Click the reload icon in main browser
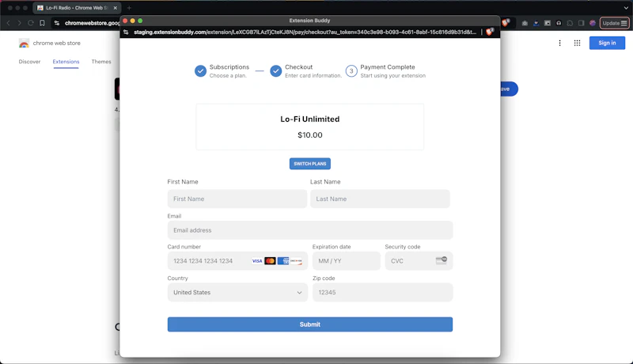 point(31,23)
